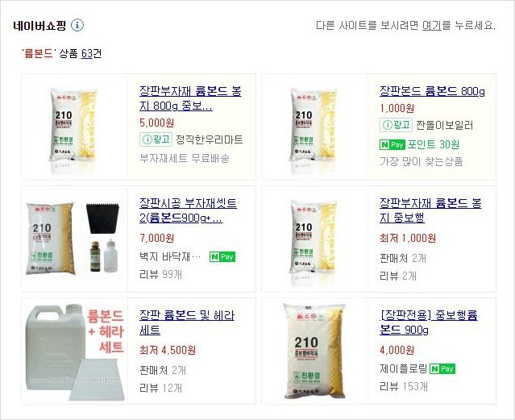515x420 pixels.
Task: Open the 63건 product count link
Action: point(91,53)
